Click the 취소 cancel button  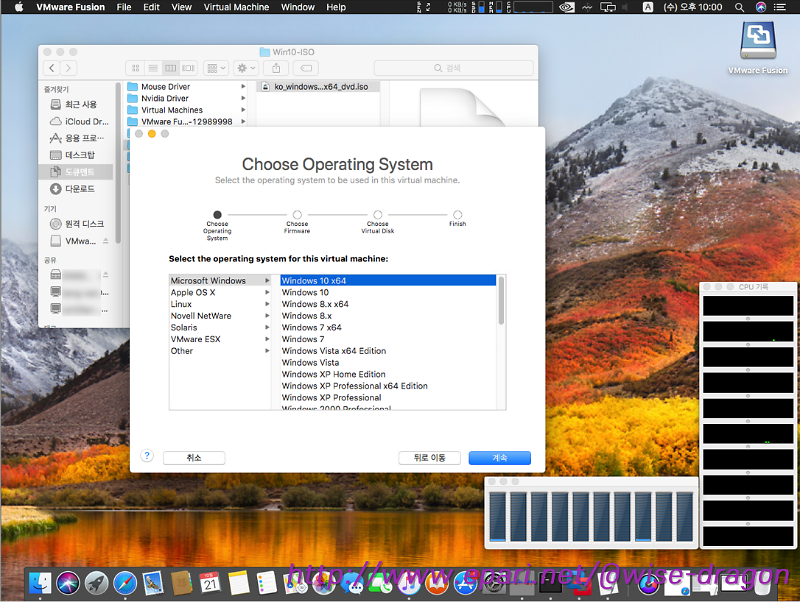click(194, 458)
